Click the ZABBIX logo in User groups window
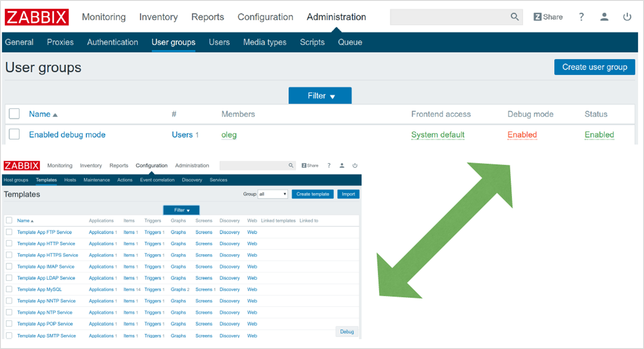 pyautogui.click(x=37, y=17)
